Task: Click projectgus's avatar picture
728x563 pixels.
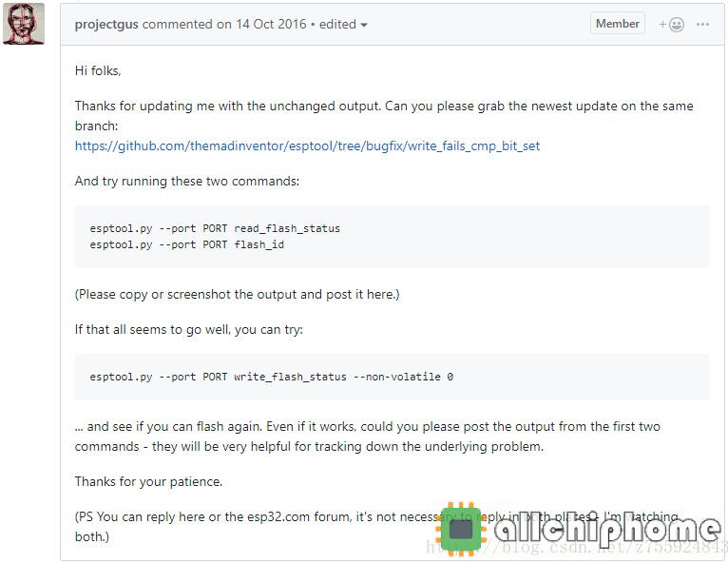Action: click(24, 24)
